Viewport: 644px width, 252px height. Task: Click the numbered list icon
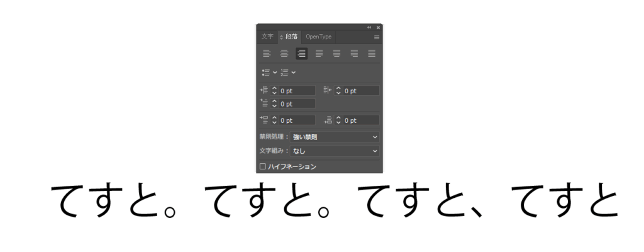point(284,72)
